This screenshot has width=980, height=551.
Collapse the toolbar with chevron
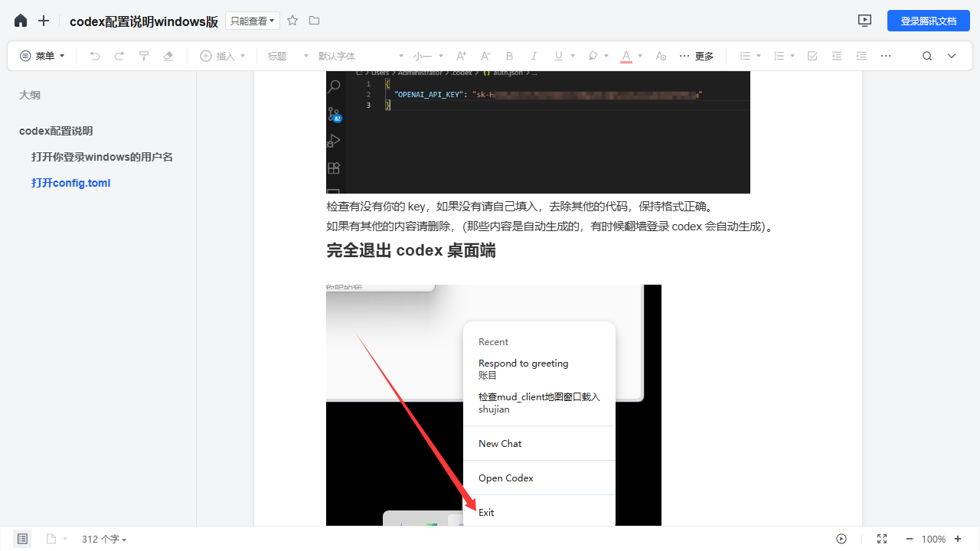952,56
